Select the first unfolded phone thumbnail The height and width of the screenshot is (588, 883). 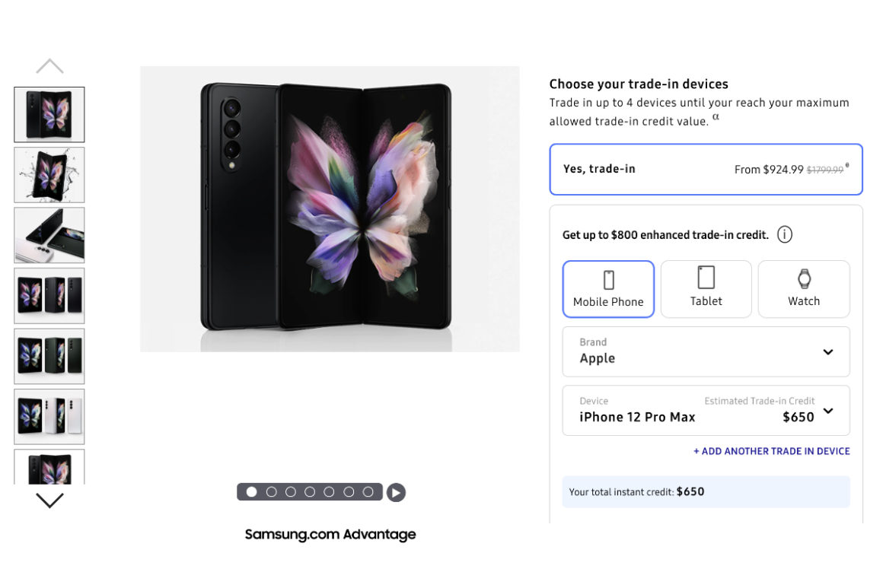[x=49, y=115]
